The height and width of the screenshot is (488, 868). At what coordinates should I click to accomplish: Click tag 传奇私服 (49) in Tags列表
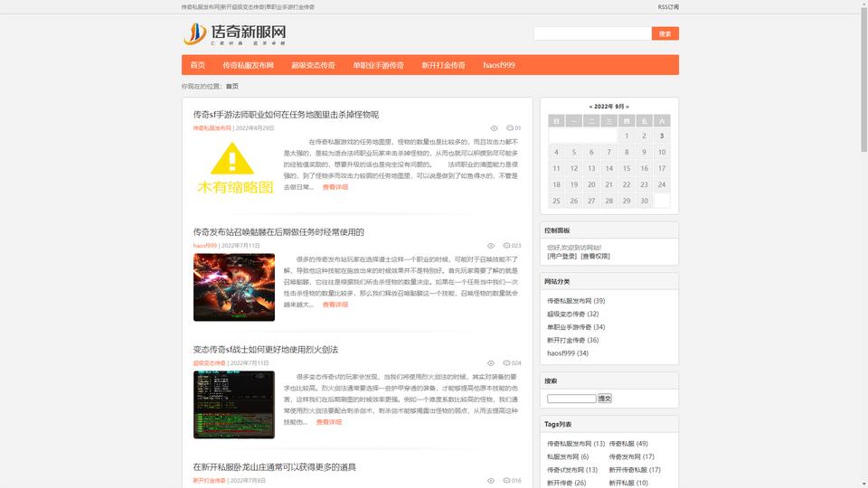629,444
